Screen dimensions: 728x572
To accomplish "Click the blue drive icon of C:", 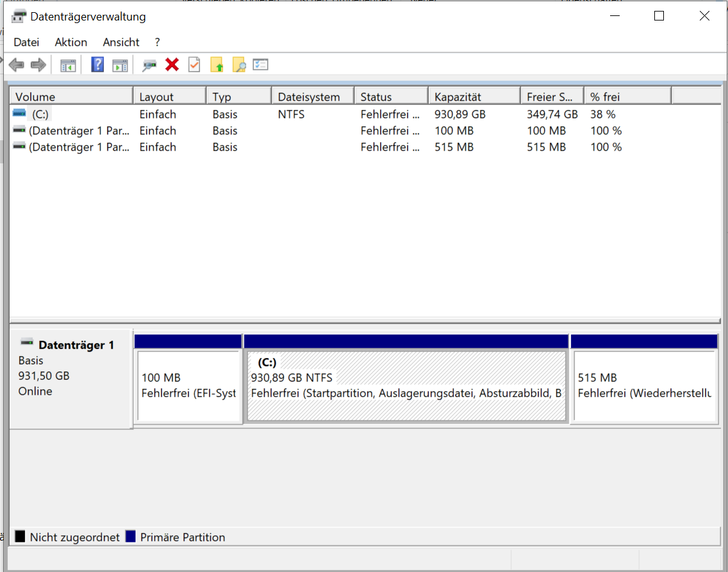I will click(x=19, y=113).
